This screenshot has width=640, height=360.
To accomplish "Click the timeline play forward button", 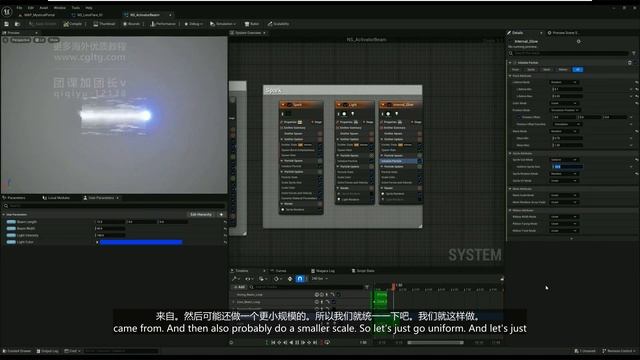I will pos(303,342).
